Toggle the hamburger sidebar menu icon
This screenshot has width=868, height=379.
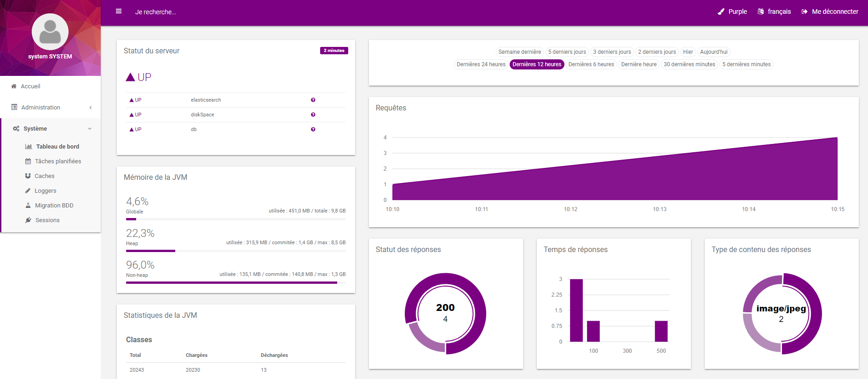119,11
